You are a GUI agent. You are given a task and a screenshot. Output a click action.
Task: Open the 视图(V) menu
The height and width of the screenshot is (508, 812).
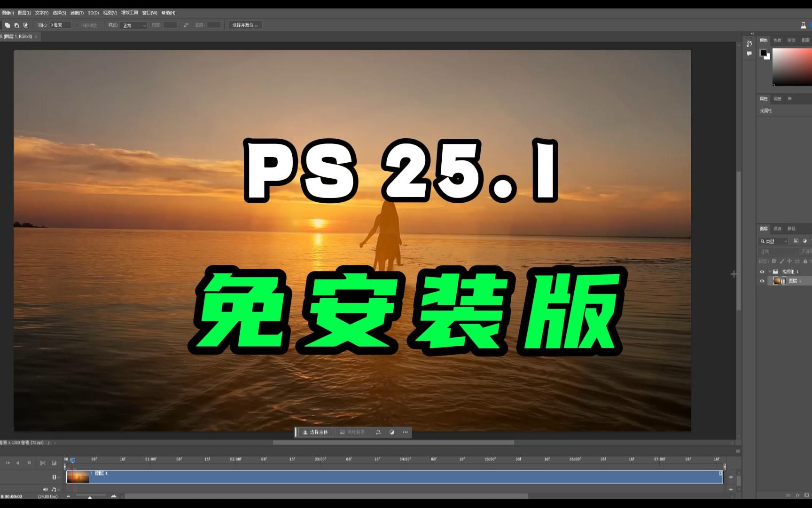pos(109,13)
